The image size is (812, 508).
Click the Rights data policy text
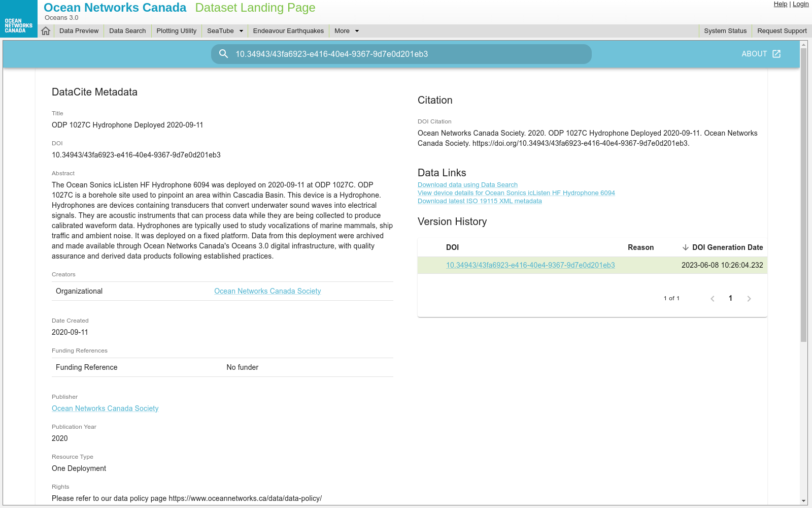(x=187, y=498)
